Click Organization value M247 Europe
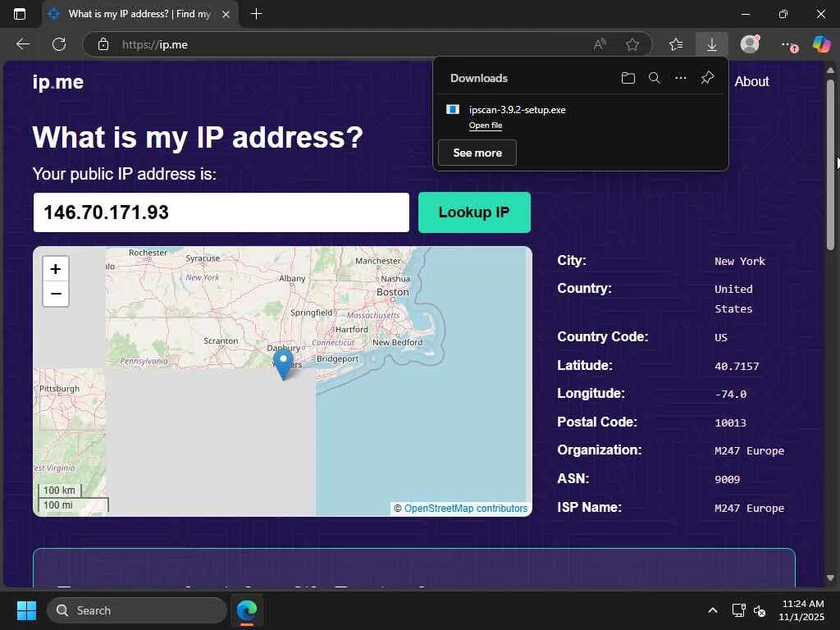 [749, 451]
